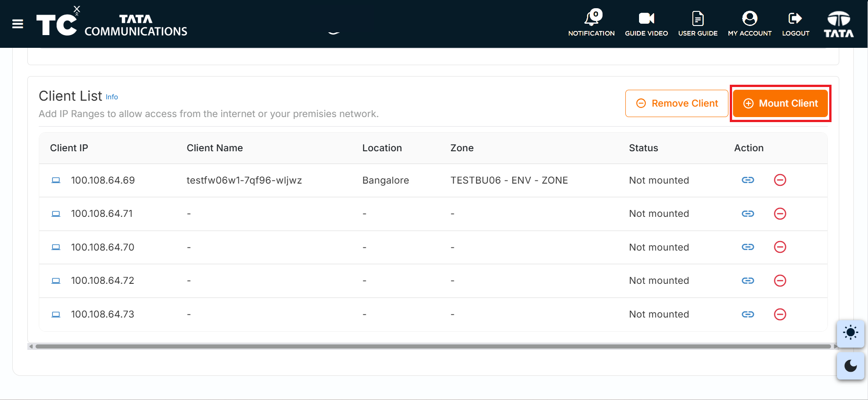The image size is (868, 400).
Task: Switch to dark mode moon button
Action: tap(851, 366)
